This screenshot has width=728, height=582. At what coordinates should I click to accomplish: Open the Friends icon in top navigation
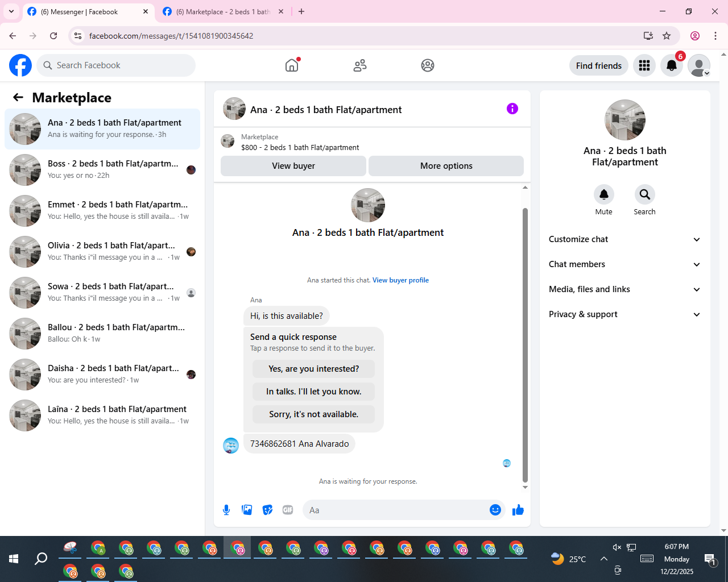[x=360, y=65]
